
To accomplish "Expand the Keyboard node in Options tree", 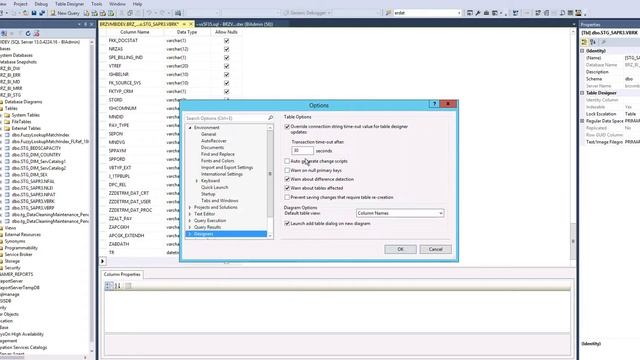I will click(x=197, y=181).
